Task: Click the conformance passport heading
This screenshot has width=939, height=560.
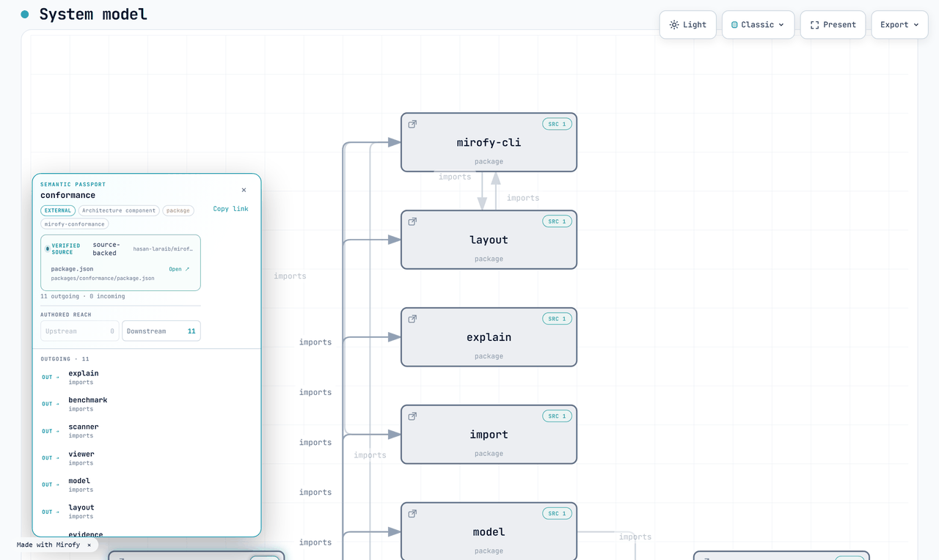Action: 67,195
